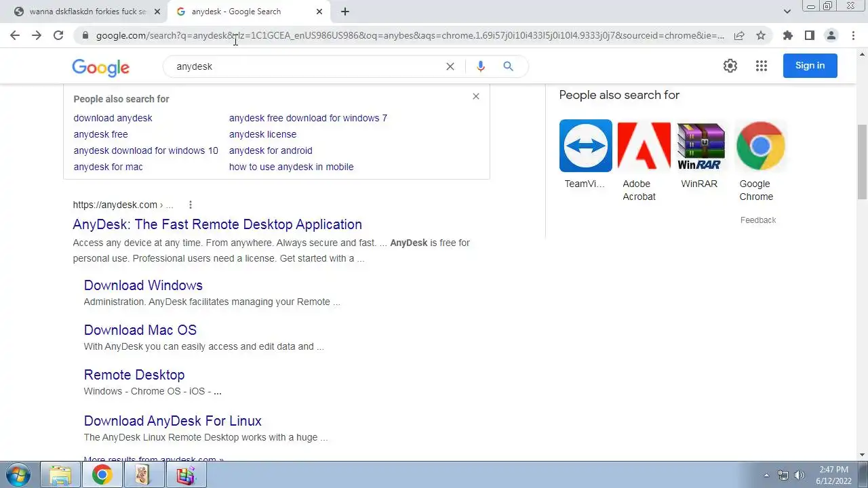Show hidden tray icons arrow
This screenshot has width=868, height=488.
767,475
